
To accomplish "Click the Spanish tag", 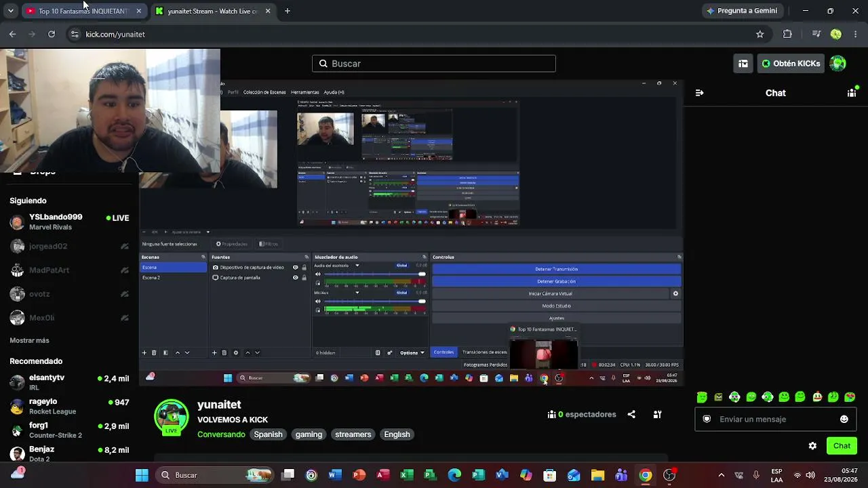I will coord(268,434).
